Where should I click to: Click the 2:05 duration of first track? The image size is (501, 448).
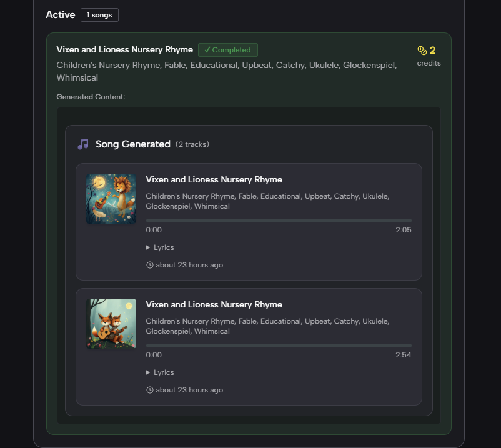(x=403, y=230)
